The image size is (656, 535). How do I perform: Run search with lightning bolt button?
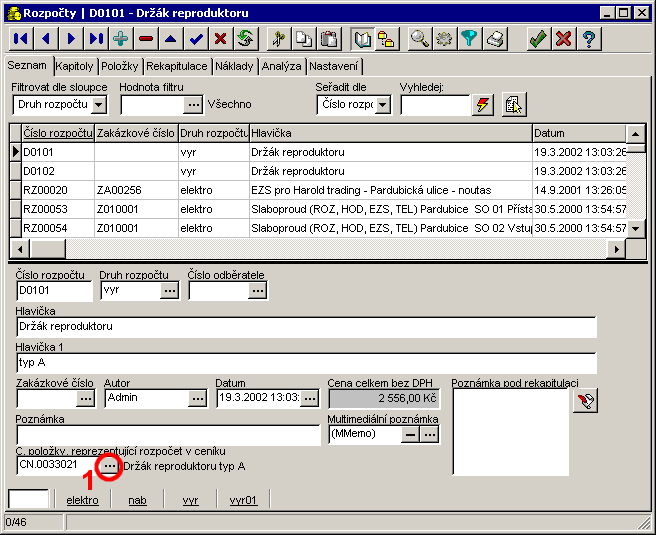(483, 104)
